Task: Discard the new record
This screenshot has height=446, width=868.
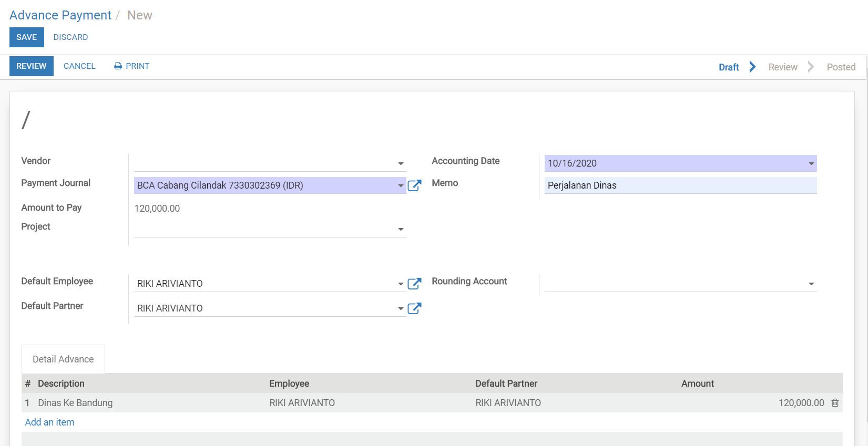Action: pos(70,37)
